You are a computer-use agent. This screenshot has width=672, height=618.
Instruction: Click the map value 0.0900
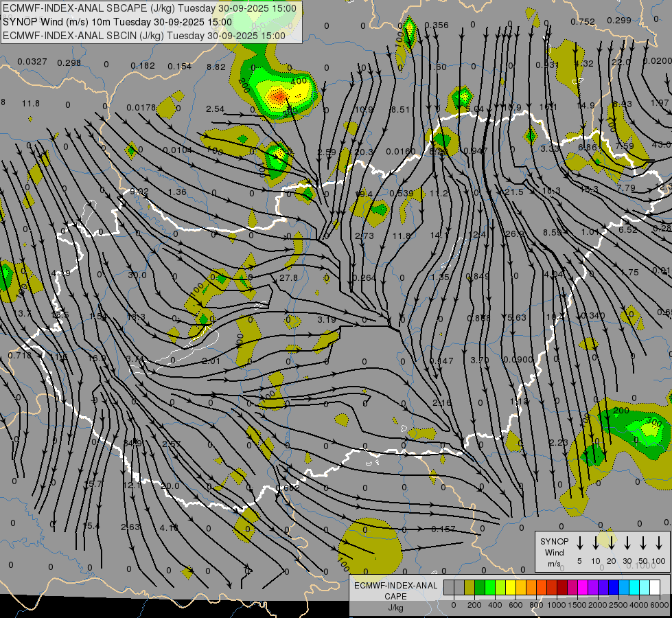click(518, 359)
